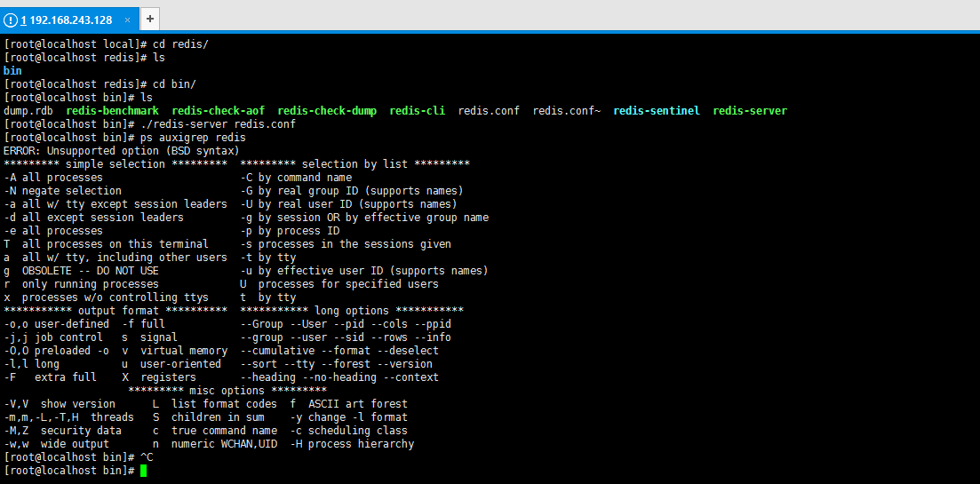The image size is (980, 484).
Task: Click '-y change -l format' text
Action: pyautogui.click(x=349, y=417)
